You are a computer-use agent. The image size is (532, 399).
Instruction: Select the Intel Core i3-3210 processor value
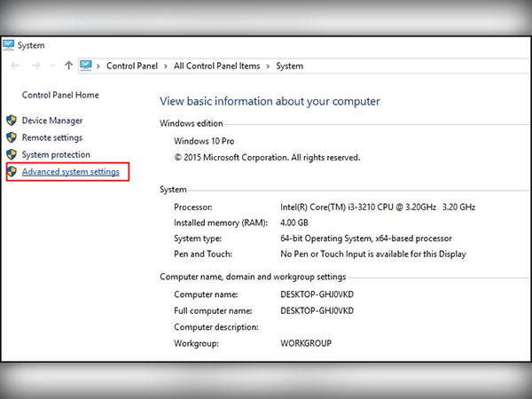click(x=378, y=207)
